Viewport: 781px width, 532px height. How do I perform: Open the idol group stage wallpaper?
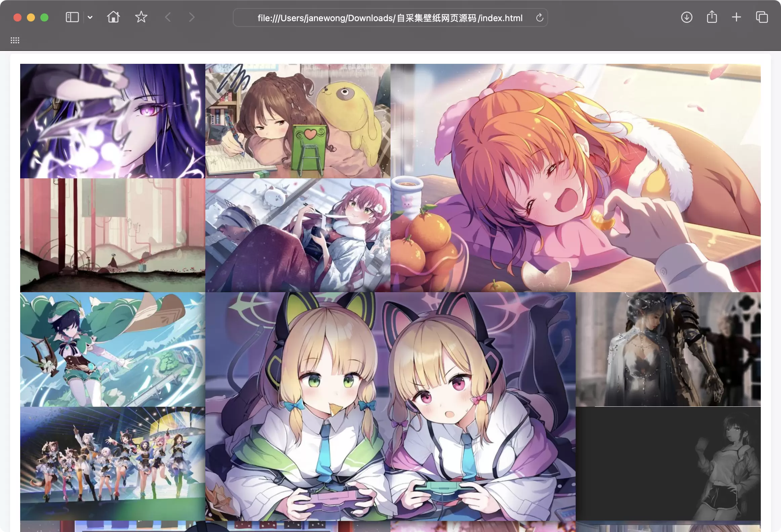tap(113, 464)
